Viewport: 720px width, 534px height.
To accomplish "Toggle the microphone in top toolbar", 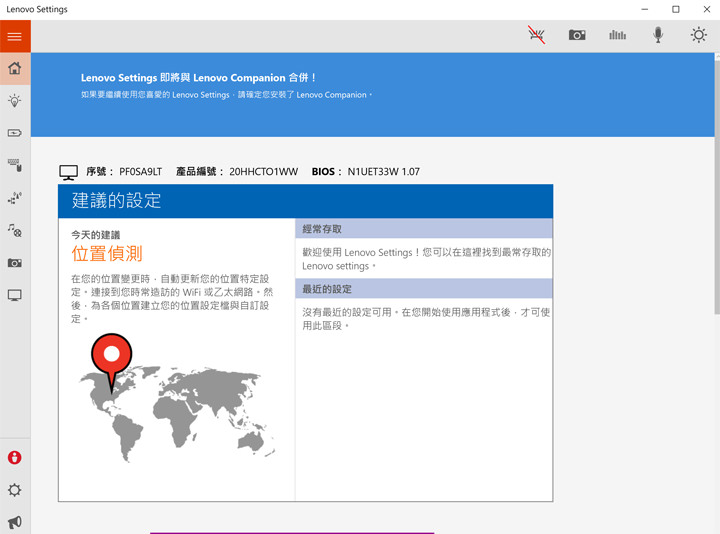I will tap(658, 35).
